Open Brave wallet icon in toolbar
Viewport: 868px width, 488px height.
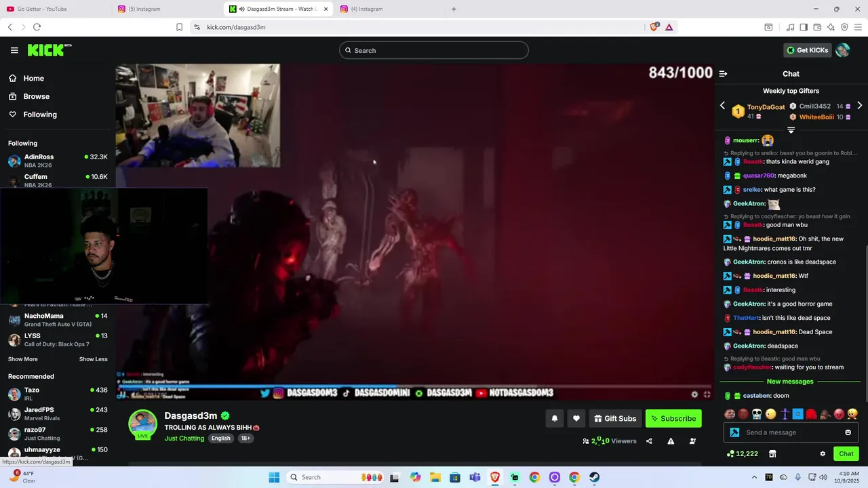(x=817, y=27)
